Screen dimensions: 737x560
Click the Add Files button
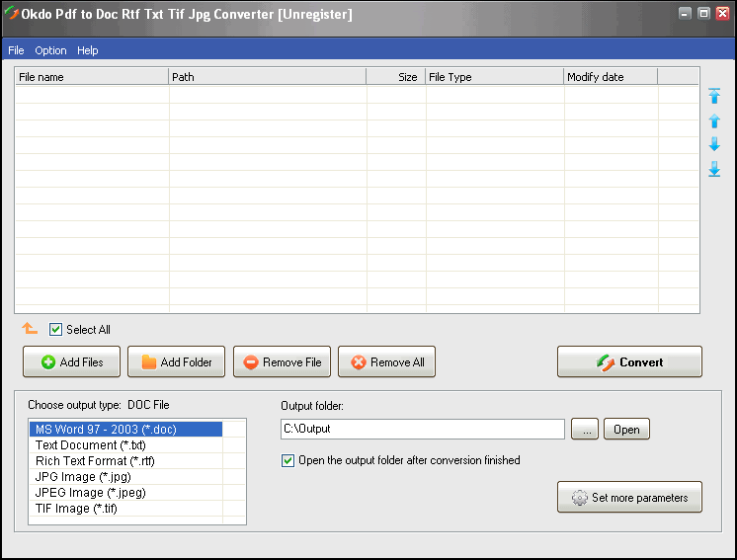pos(71,362)
